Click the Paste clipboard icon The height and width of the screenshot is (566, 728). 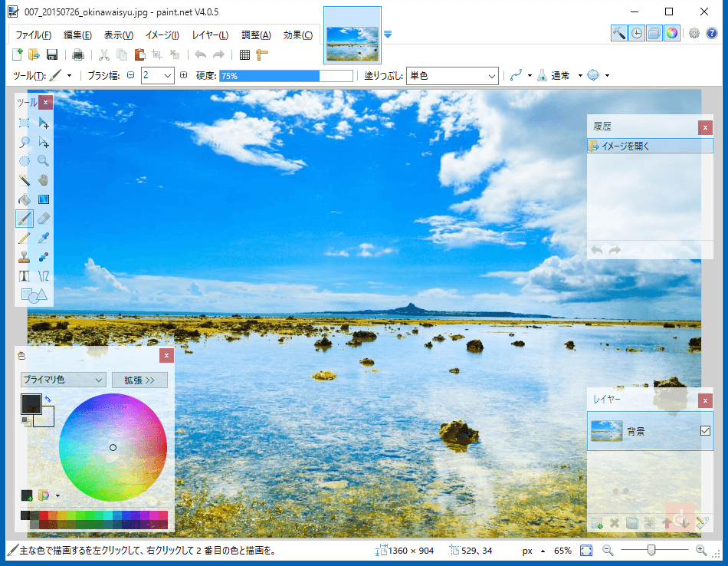coord(139,54)
